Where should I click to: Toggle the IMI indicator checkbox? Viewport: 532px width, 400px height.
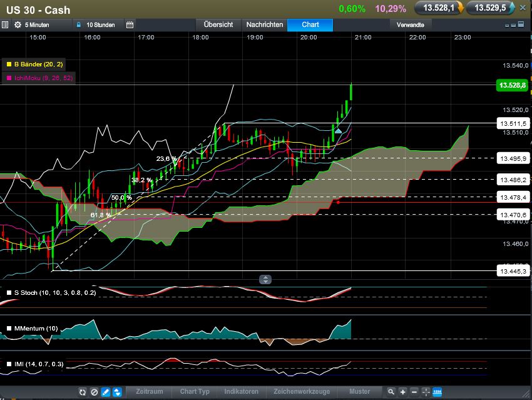pos(8,363)
